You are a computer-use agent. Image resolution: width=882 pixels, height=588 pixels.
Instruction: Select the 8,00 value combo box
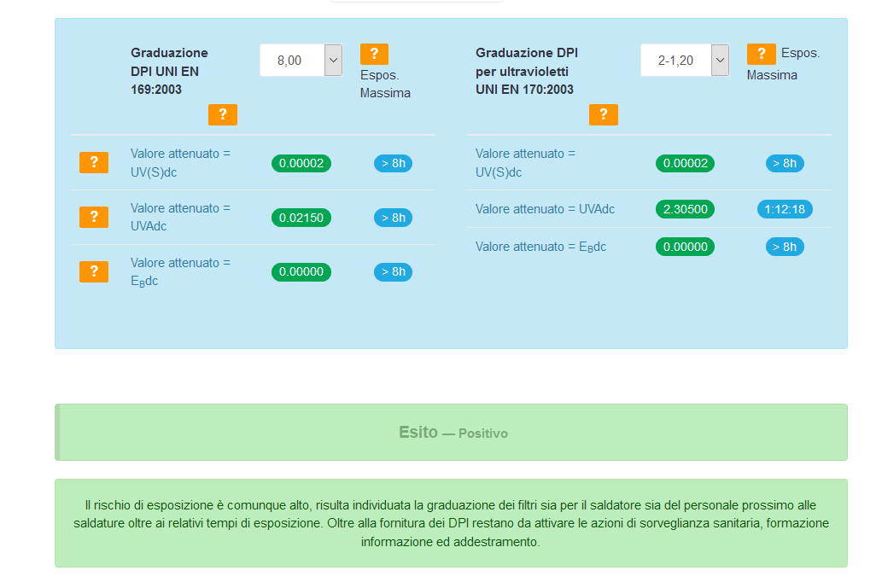coord(301,60)
